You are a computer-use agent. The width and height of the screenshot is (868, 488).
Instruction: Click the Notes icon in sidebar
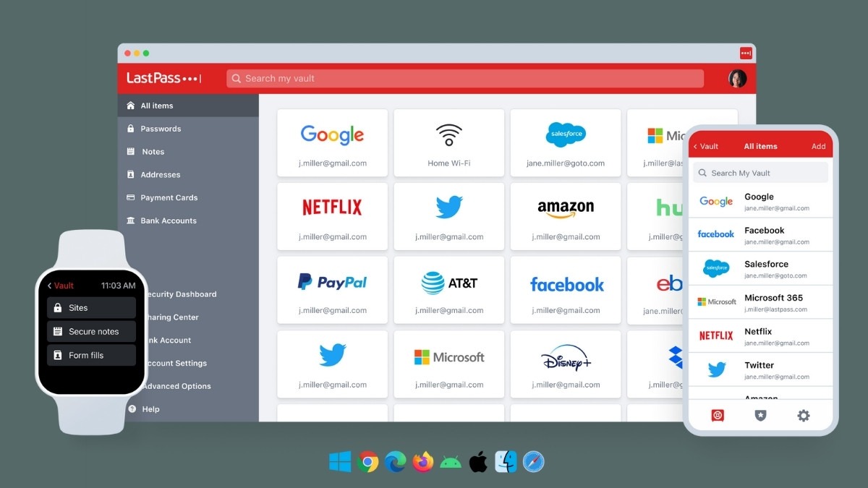pos(131,152)
